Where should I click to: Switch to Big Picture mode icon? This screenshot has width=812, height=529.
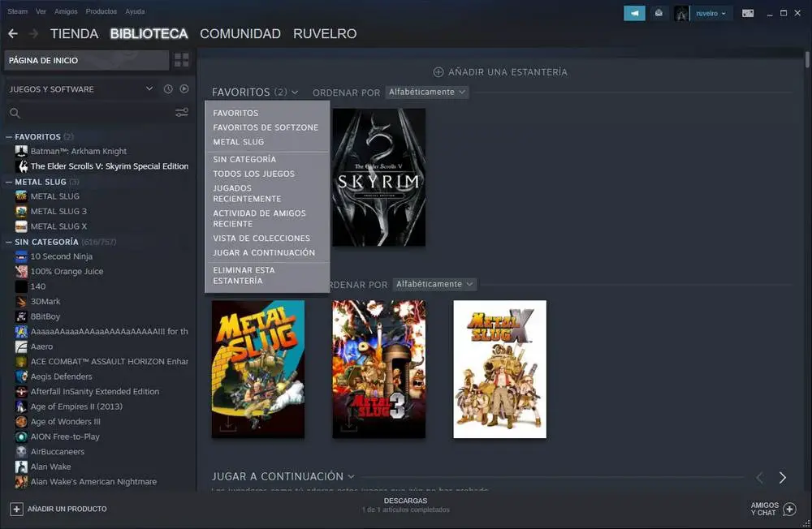748,14
